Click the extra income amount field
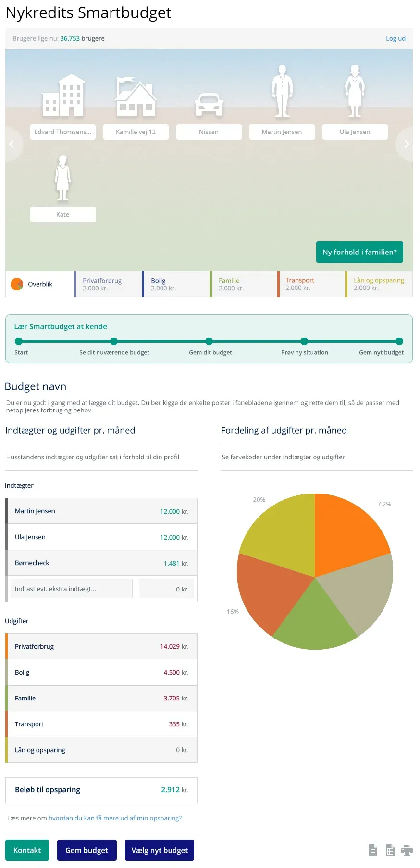This screenshot has width=420, height=868. (x=167, y=589)
